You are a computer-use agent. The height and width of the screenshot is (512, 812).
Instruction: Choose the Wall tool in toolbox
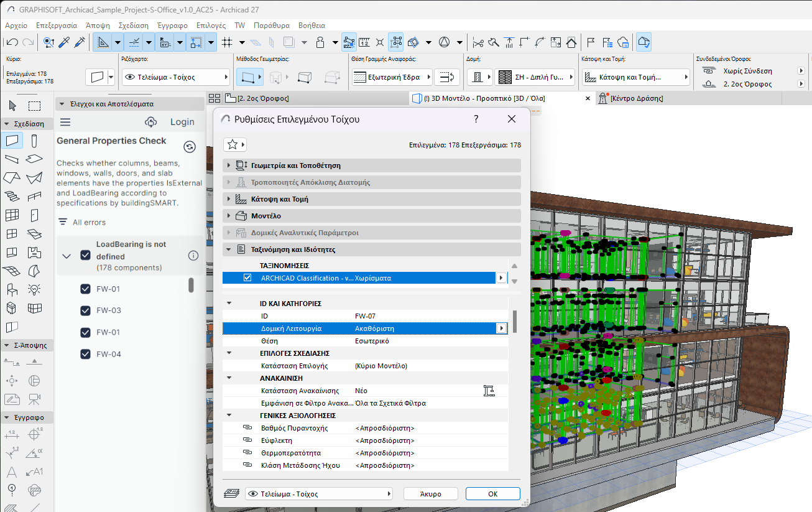(12, 141)
